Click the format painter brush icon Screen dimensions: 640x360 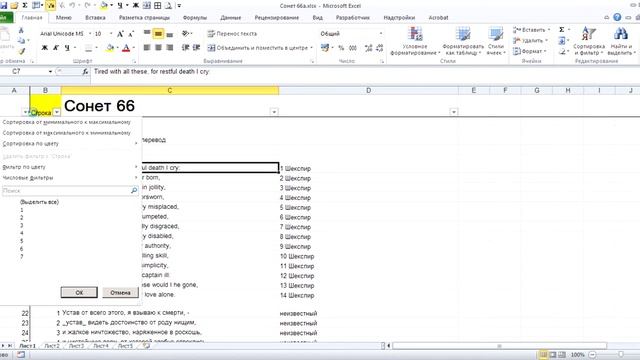pyautogui.click(x=21, y=51)
